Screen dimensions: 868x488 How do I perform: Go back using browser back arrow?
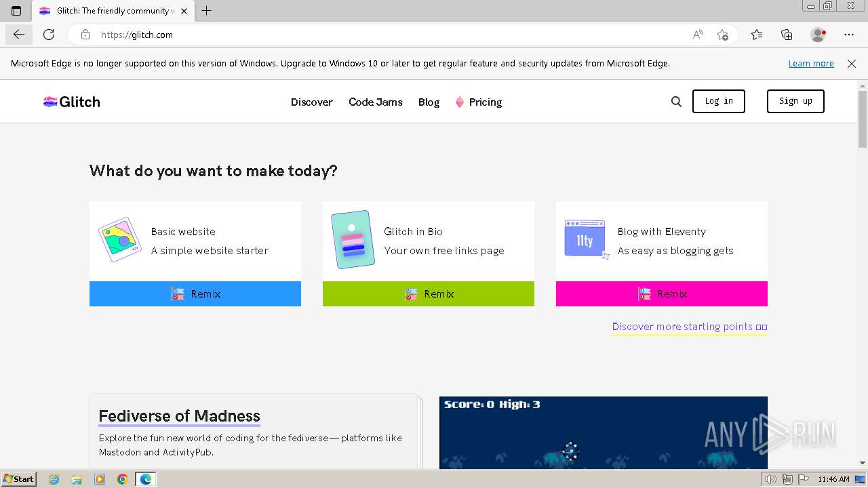tap(18, 35)
